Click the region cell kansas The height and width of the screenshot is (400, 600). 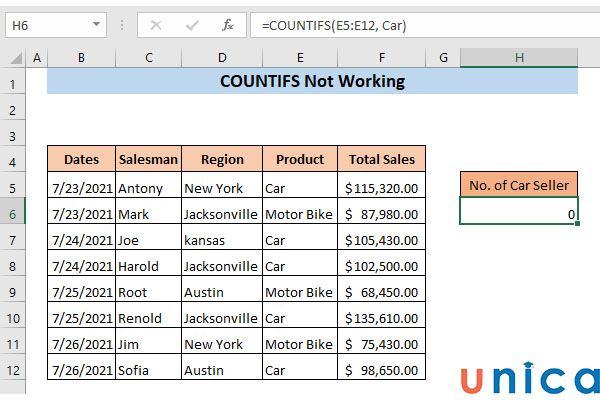pyautogui.click(x=222, y=240)
